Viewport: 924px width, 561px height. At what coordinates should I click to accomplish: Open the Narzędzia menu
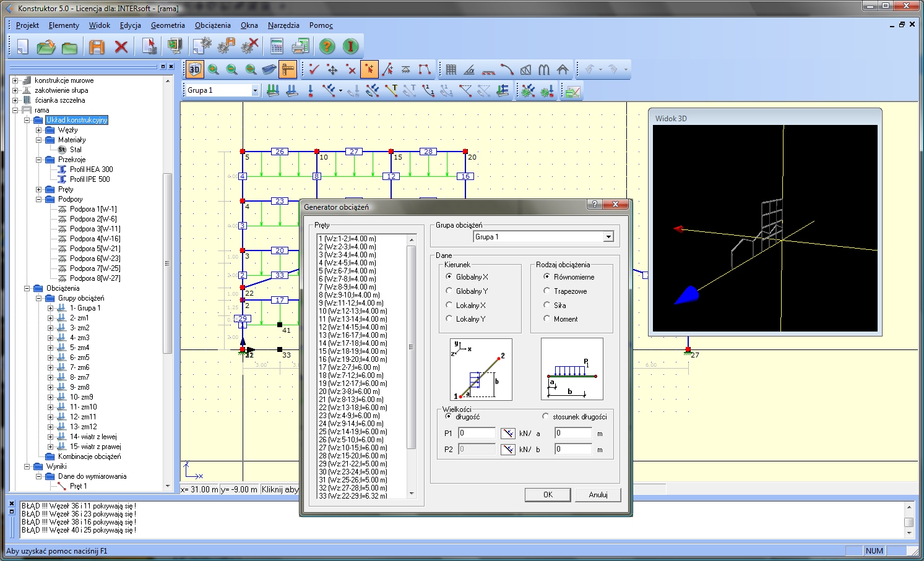pyautogui.click(x=283, y=25)
